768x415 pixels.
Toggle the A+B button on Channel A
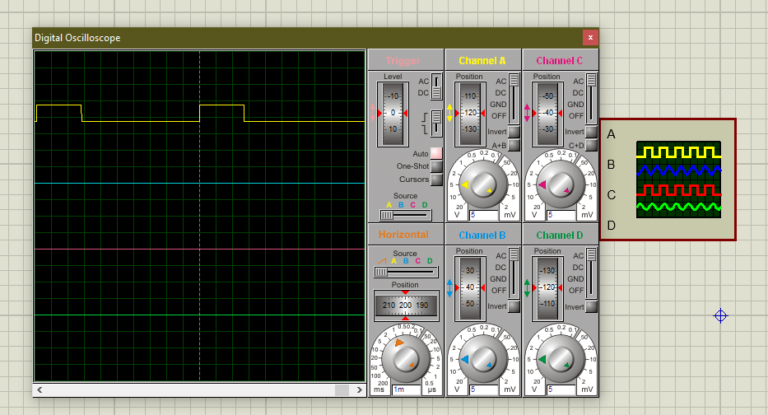pyautogui.click(x=514, y=145)
